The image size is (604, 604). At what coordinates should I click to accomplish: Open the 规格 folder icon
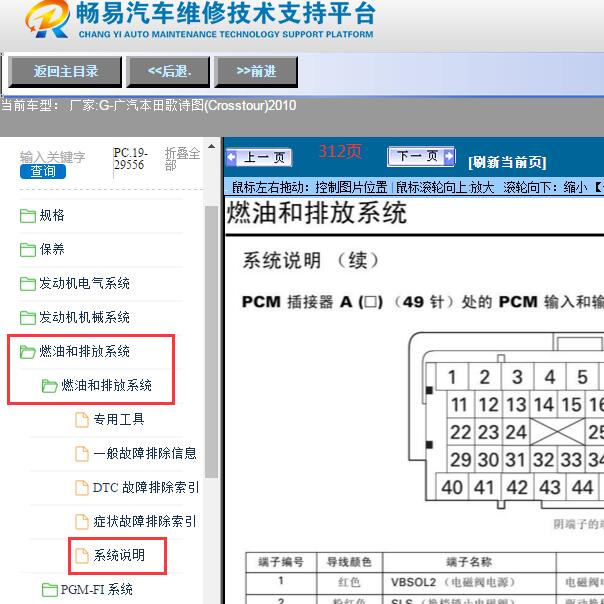click(x=28, y=216)
